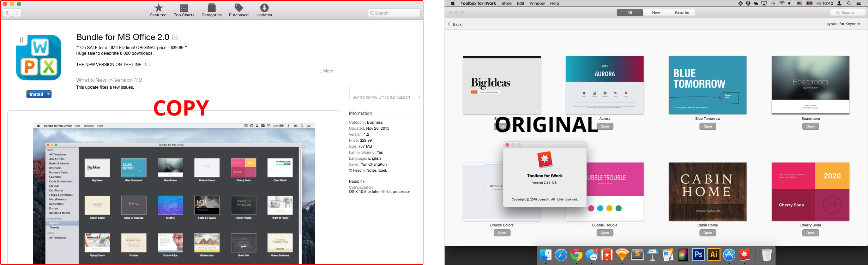Open the Aurora layout
The image size is (868, 265).
pyautogui.click(x=605, y=126)
